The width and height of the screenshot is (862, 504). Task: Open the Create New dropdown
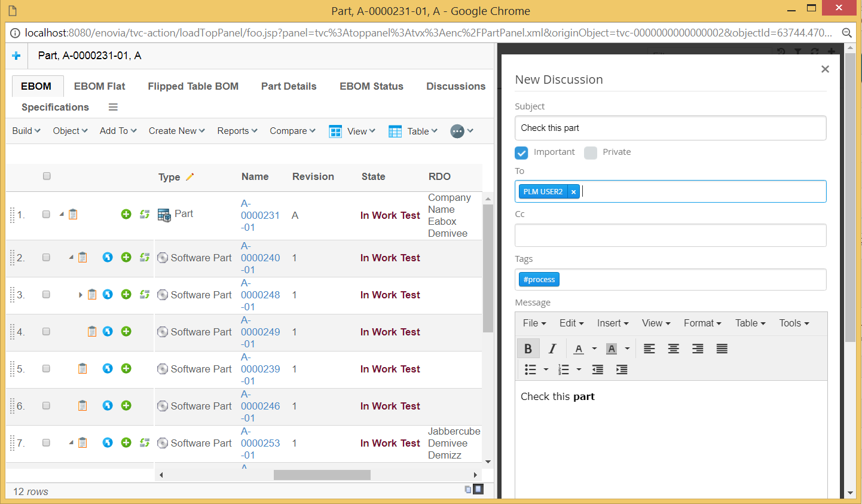coord(176,130)
